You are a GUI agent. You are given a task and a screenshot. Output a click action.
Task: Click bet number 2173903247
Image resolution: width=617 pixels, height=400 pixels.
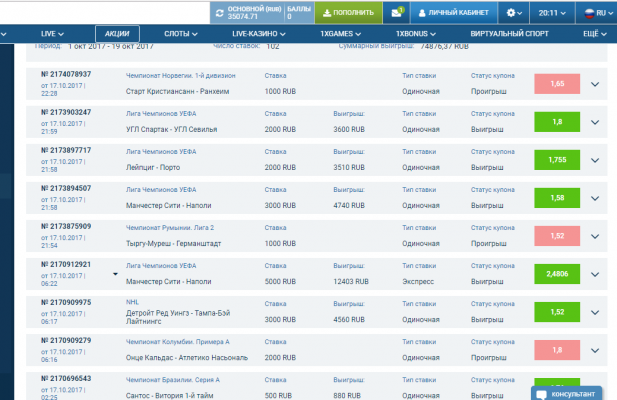click(65, 112)
